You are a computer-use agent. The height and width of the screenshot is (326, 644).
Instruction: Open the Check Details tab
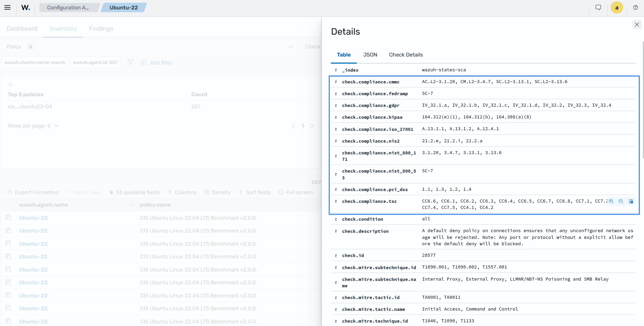tap(406, 55)
